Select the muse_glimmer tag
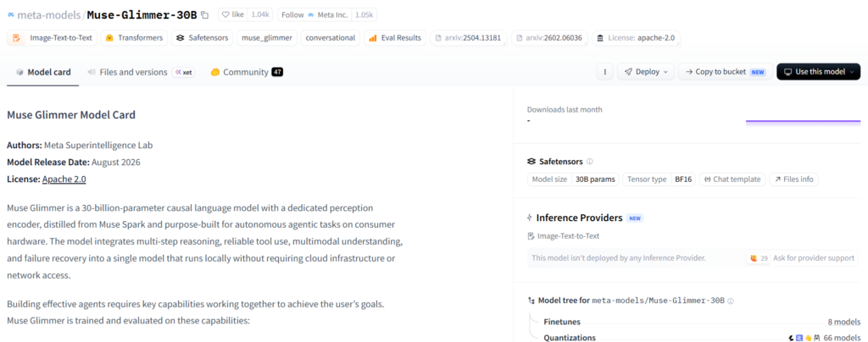Image resolution: width=868 pixels, height=342 pixels. [267, 38]
